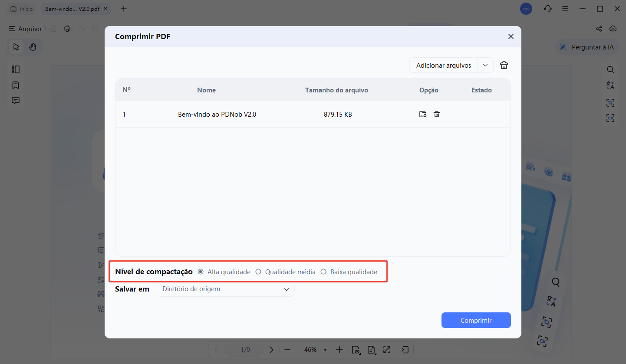626x364 pixels.
Task: Open the search tool on the right sidebar
Action: tap(610, 69)
